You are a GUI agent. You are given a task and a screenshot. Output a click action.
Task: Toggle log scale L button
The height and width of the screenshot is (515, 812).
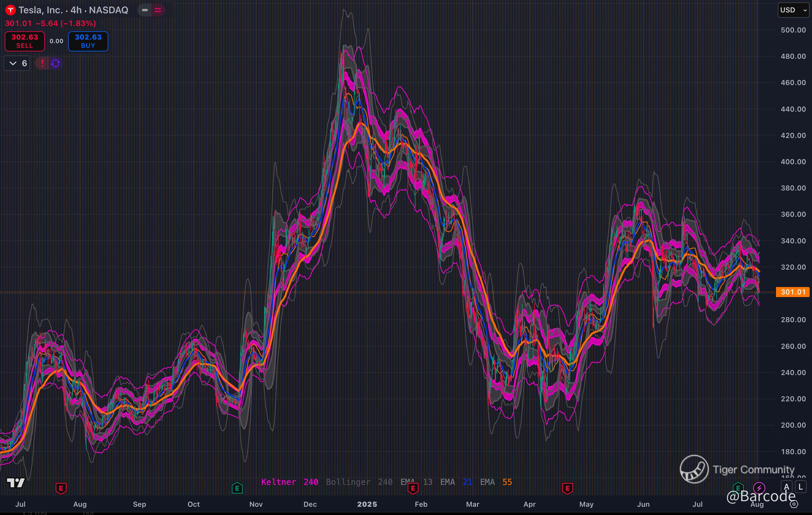pos(800,487)
